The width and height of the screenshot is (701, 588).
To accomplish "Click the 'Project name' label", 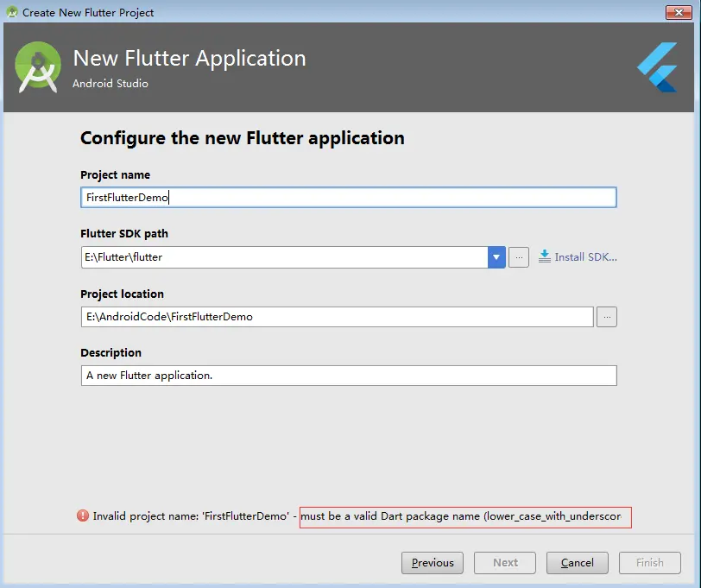I will 116,174.
